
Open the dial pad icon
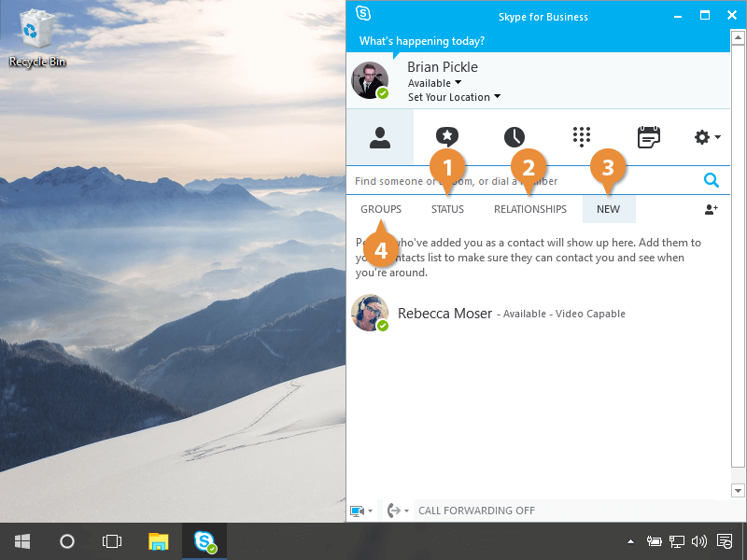(x=582, y=137)
